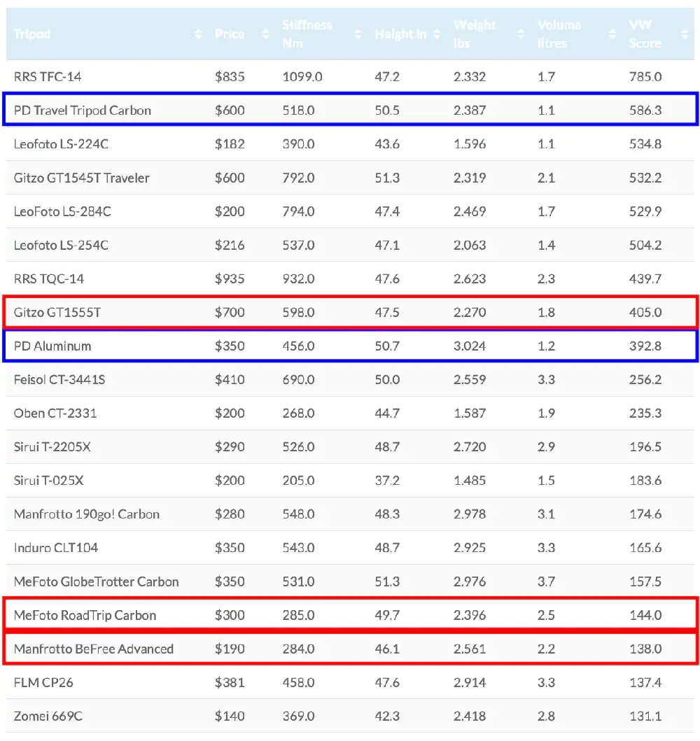The image size is (700, 741).
Task: Select FLM CP26 tripod name
Action: [x=43, y=682]
